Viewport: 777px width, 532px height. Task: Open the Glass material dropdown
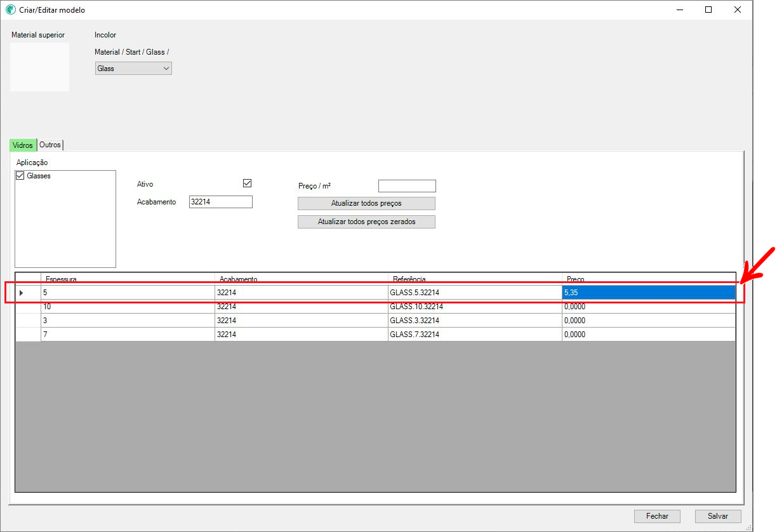pyautogui.click(x=133, y=68)
